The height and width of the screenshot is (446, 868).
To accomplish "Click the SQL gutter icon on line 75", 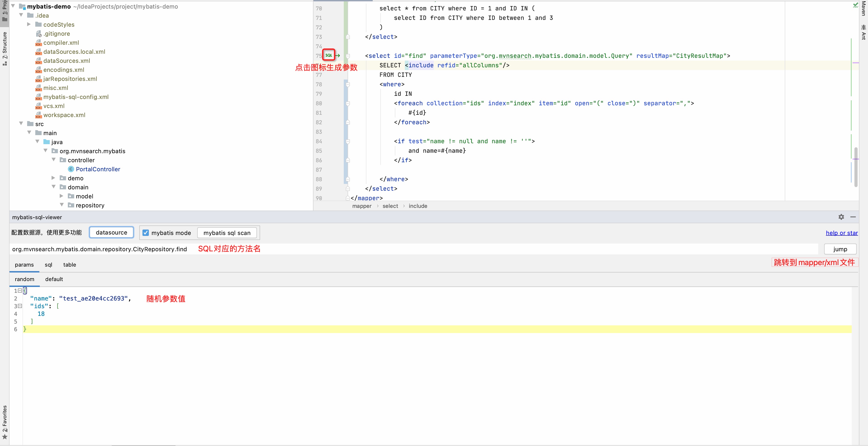I will pos(329,55).
